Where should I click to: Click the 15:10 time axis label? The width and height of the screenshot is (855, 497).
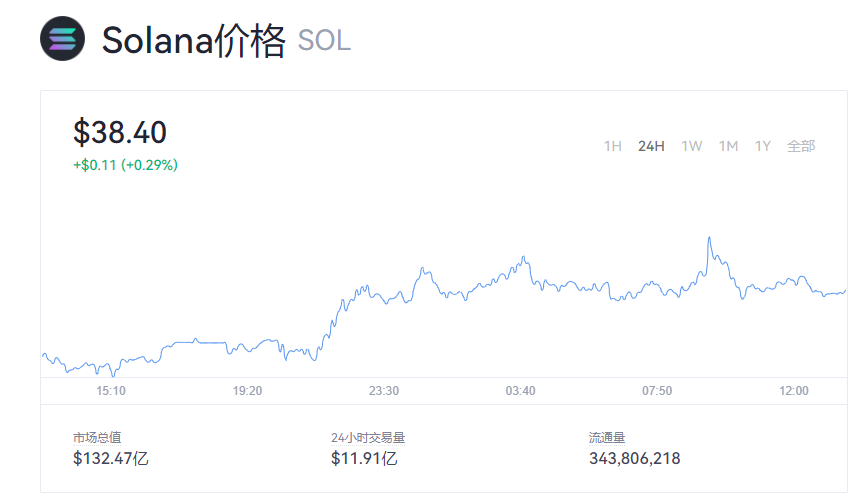pos(110,390)
